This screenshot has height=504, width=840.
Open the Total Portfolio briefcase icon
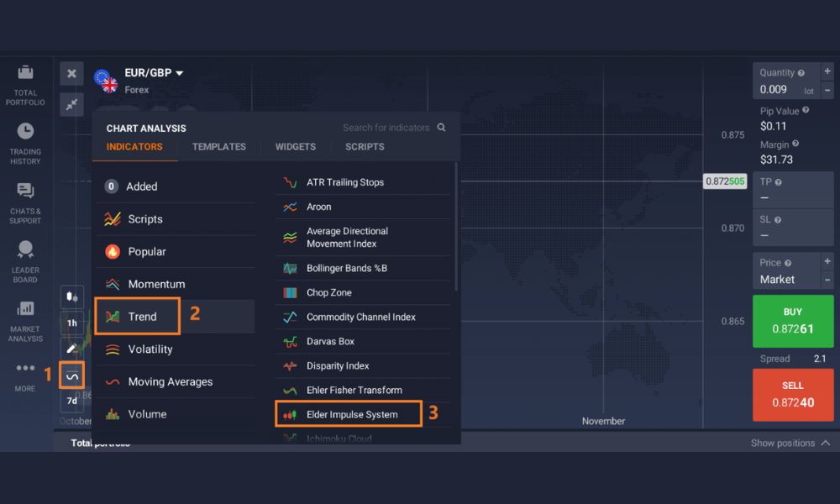click(x=25, y=73)
